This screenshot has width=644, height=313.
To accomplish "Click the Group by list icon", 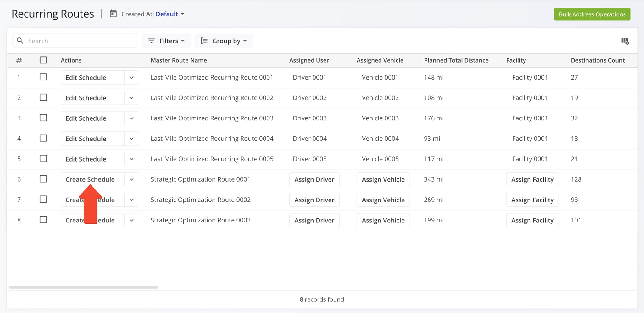I will [204, 41].
